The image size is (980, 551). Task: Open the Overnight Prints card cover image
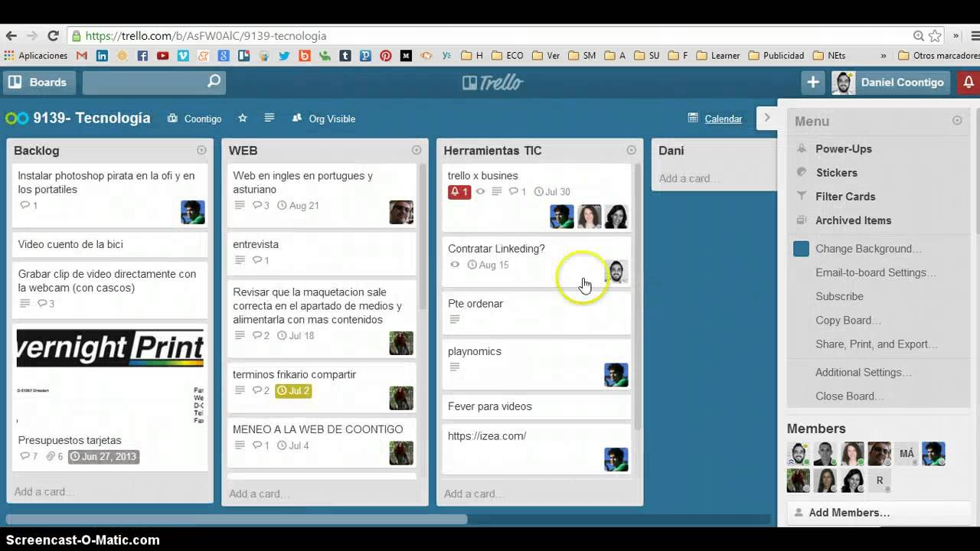click(x=110, y=377)
